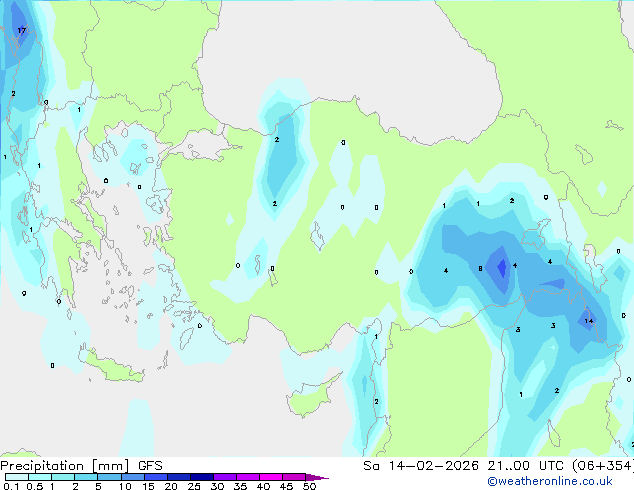Click the 20–25 mm legend color swatch
The height and width of the screenshot is (490, 634).
click(x=178, y=477)
